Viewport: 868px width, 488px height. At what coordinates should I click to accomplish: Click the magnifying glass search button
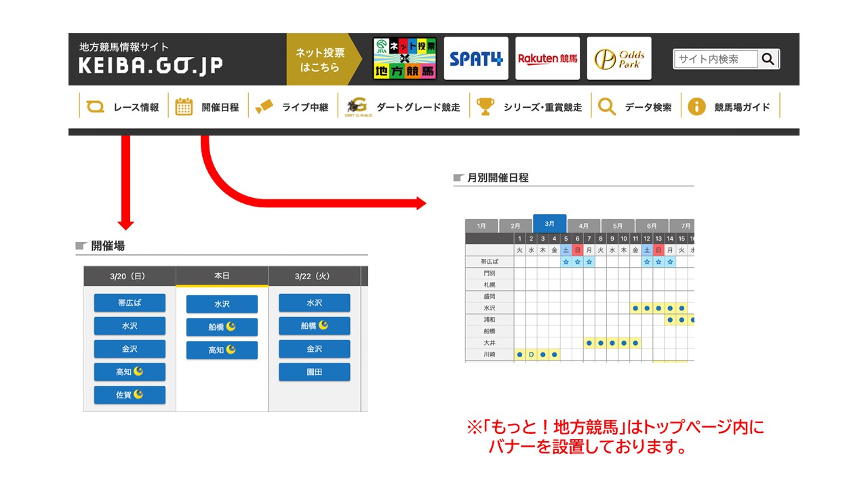768,59
